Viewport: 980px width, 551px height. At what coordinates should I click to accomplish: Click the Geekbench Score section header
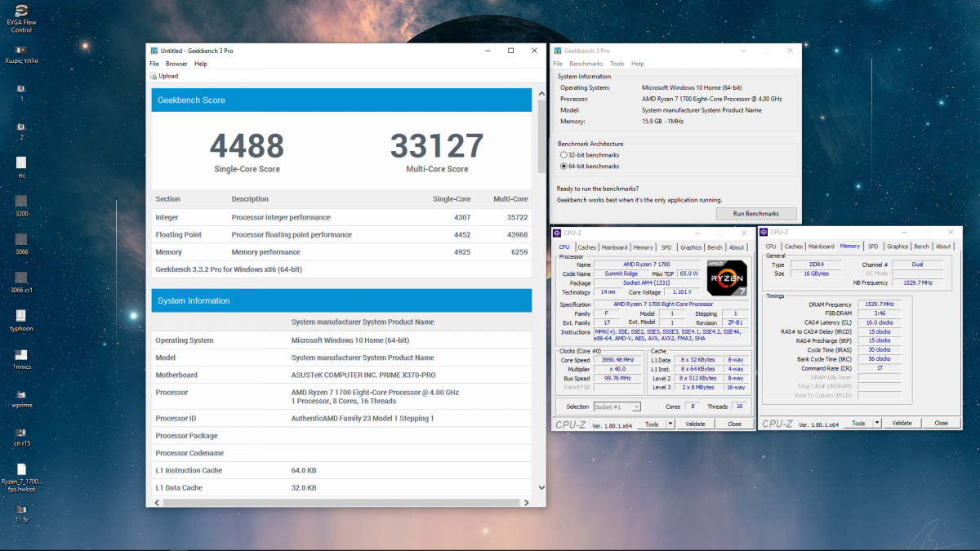(341, 100)
